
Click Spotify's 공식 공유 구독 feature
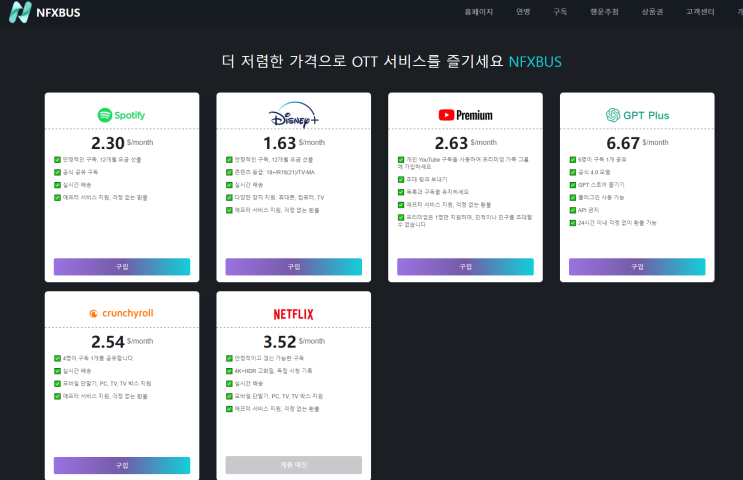click(x=81, y=172)
